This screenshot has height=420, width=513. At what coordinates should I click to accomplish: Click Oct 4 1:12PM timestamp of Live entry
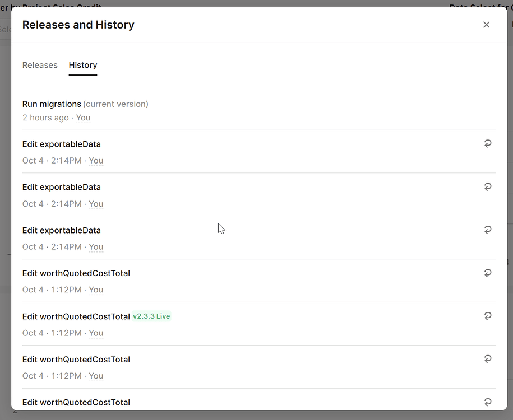(52, 333)
